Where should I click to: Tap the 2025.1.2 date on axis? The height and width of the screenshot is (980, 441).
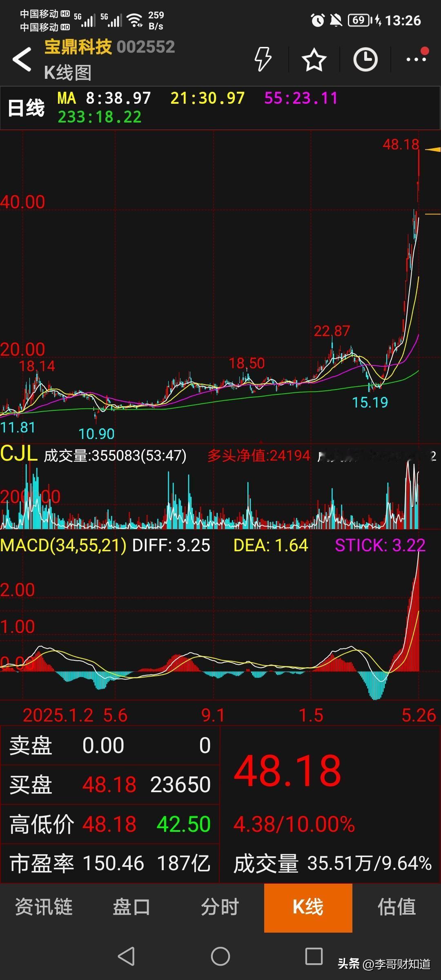tap(58, 715)
